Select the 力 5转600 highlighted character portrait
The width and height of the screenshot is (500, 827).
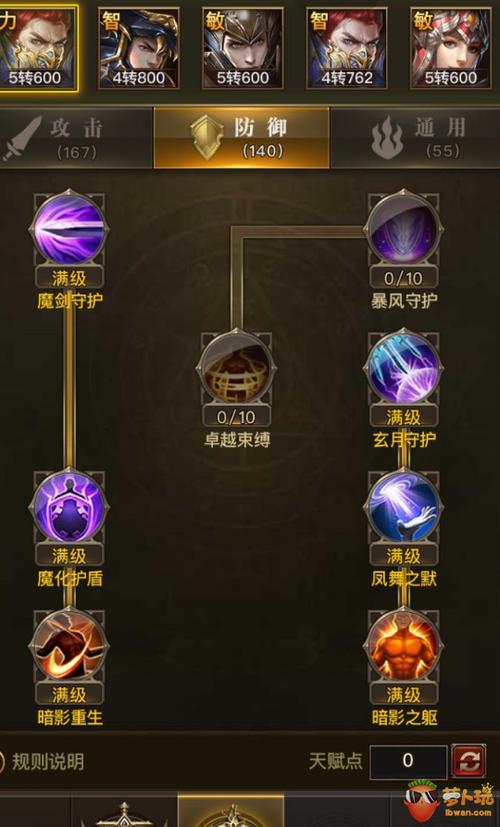click(x=37, y=48)
